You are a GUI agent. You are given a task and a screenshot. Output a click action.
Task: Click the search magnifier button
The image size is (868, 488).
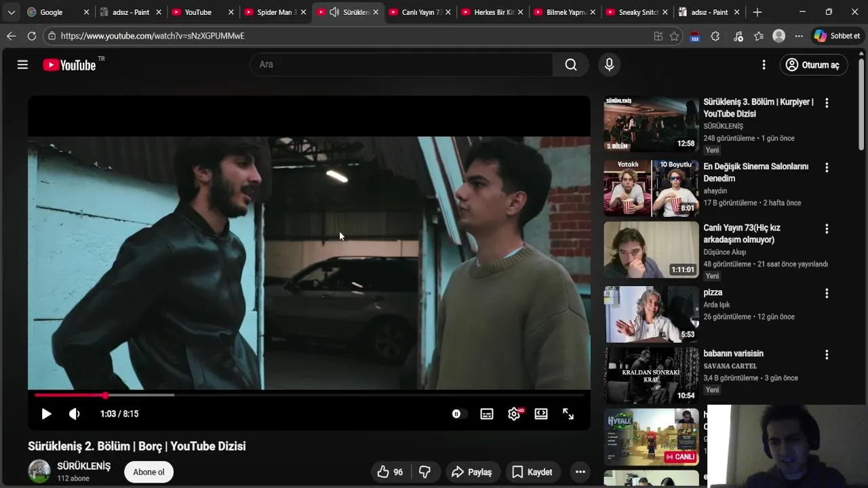coord(571,64)
